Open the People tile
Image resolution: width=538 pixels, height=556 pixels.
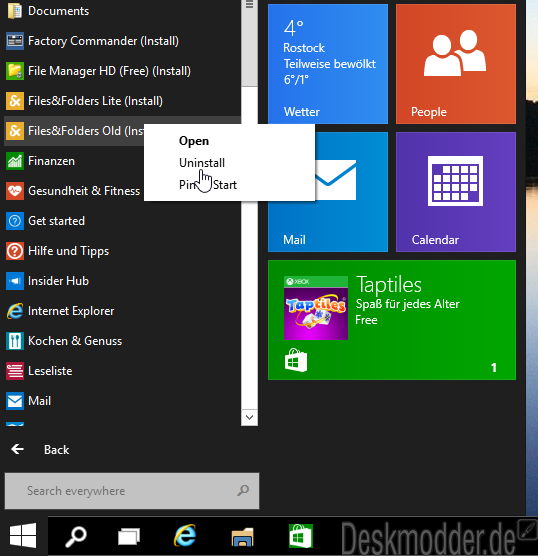tap(456, 64)
